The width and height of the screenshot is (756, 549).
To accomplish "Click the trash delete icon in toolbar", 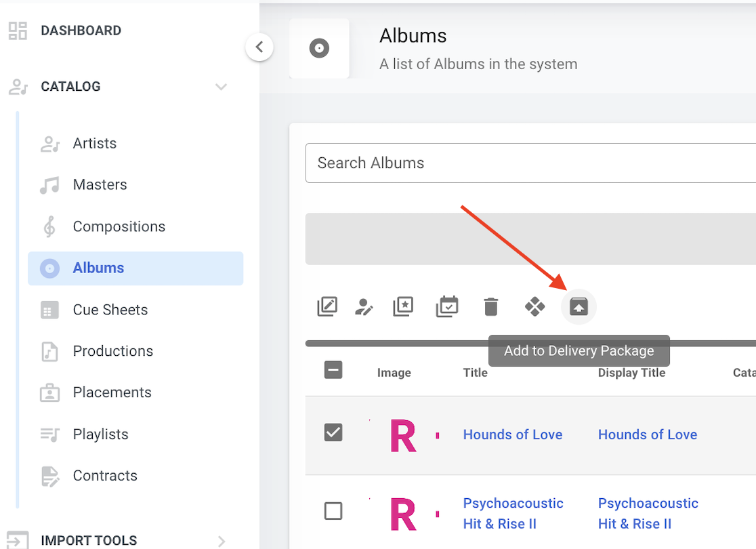I will (491, 307).
